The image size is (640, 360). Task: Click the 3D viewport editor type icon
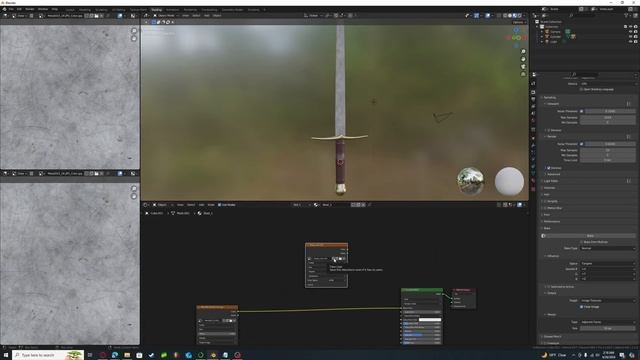146,16
